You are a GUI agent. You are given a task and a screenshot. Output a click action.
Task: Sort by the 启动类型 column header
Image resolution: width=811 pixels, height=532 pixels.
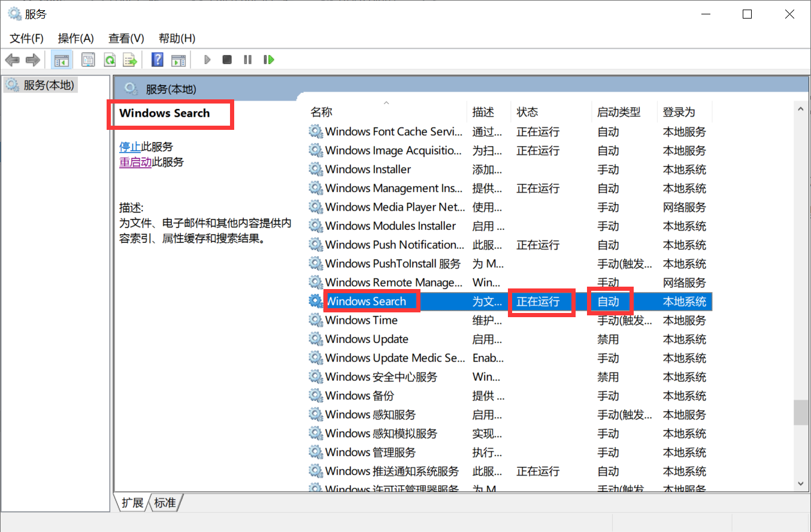pyautogui.click(x=625, y=112)
